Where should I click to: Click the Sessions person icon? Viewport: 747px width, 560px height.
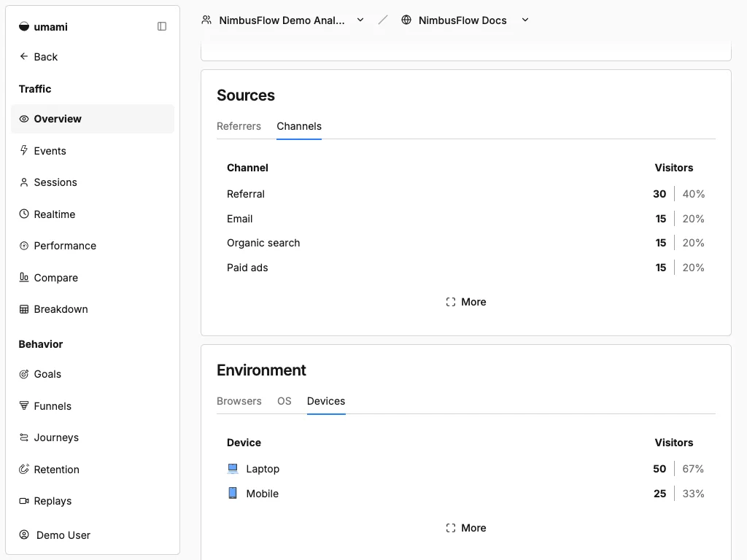(x=24, y=182)
